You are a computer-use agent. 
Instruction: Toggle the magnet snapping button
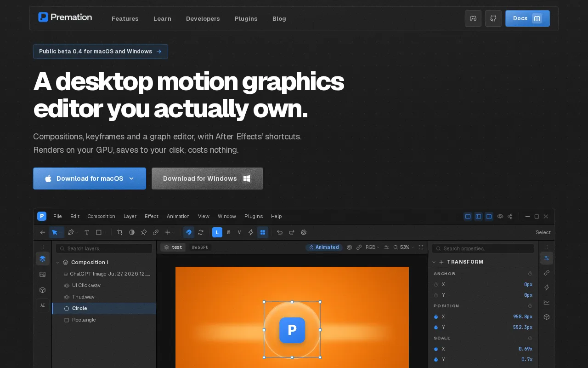pos(189,232)
